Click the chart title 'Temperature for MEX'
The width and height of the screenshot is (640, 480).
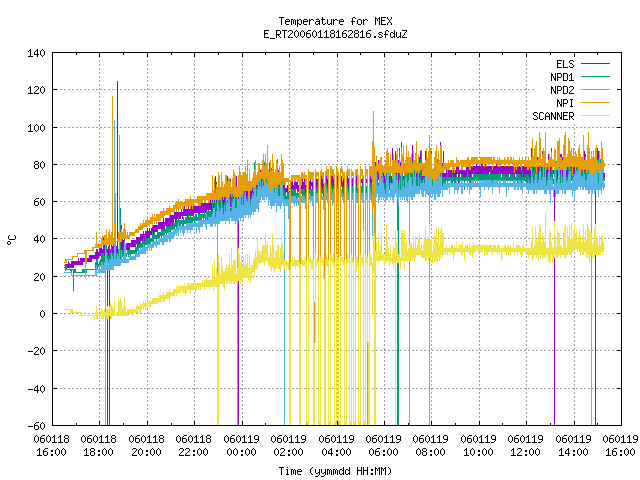click(335, 21)
